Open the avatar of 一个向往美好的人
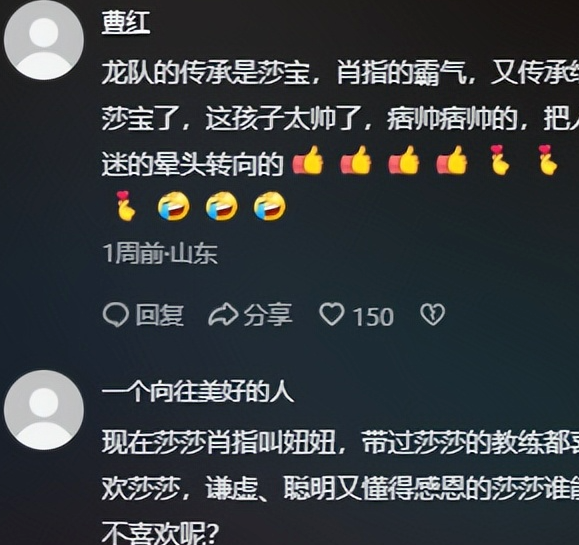 click(x=44, y=410)
